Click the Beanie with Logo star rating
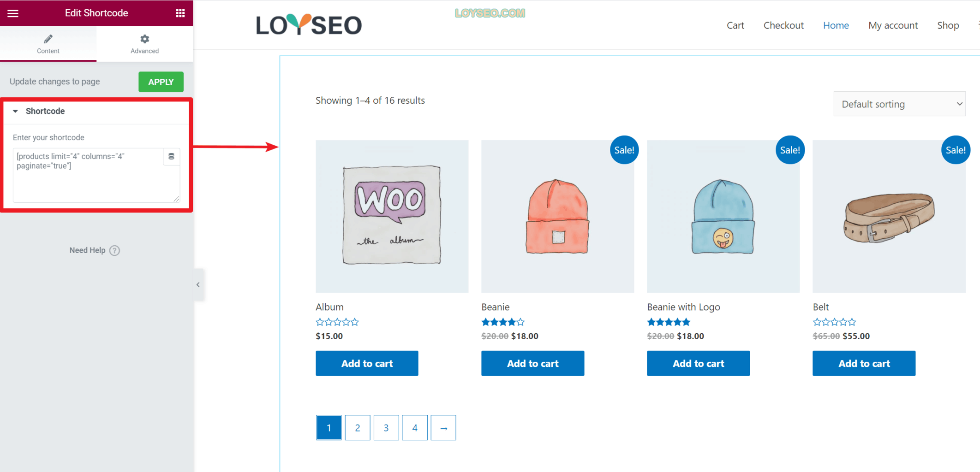Screen dimensions: 980x472 [x=669, y=322]
